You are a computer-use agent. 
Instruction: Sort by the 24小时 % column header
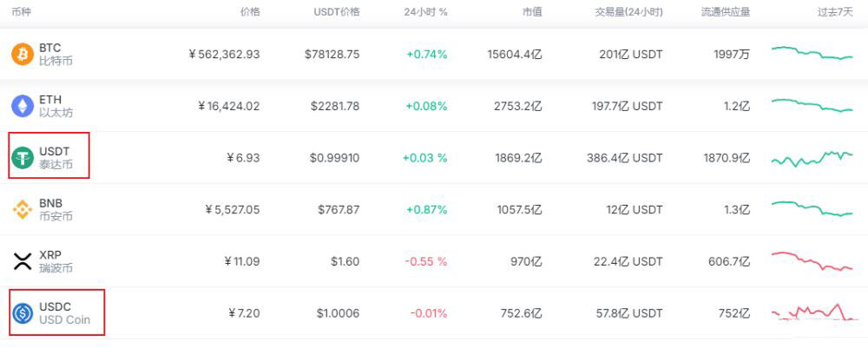click(425, 12)
